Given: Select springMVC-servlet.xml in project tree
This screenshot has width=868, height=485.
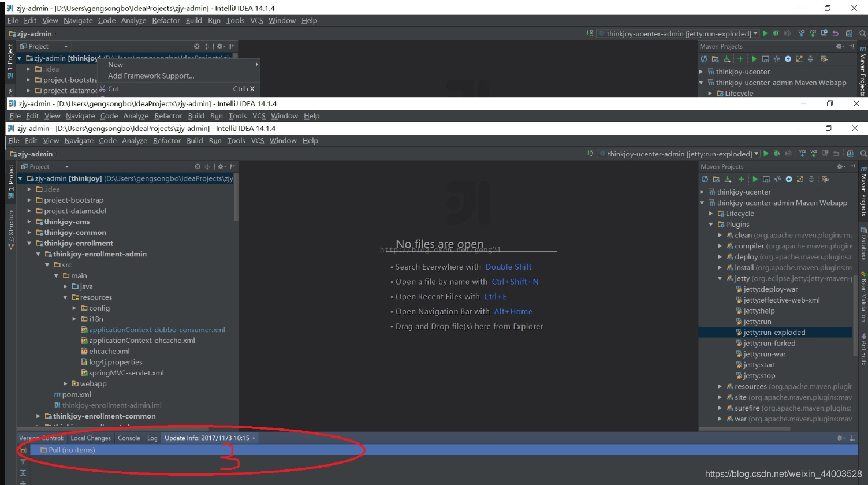Looking at the screenshot, I should point(126,373).
